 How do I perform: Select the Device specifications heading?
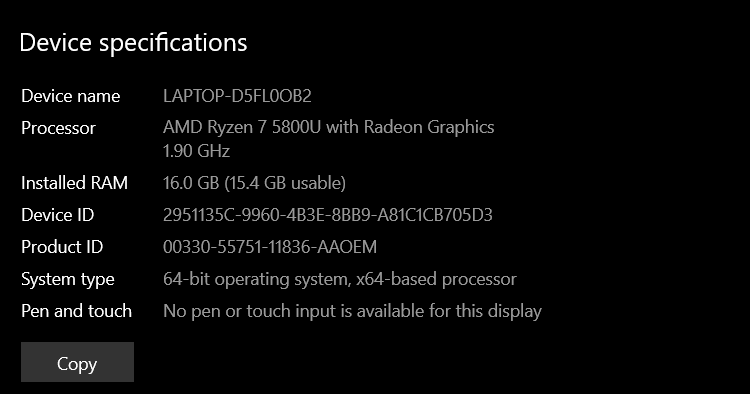133,44
